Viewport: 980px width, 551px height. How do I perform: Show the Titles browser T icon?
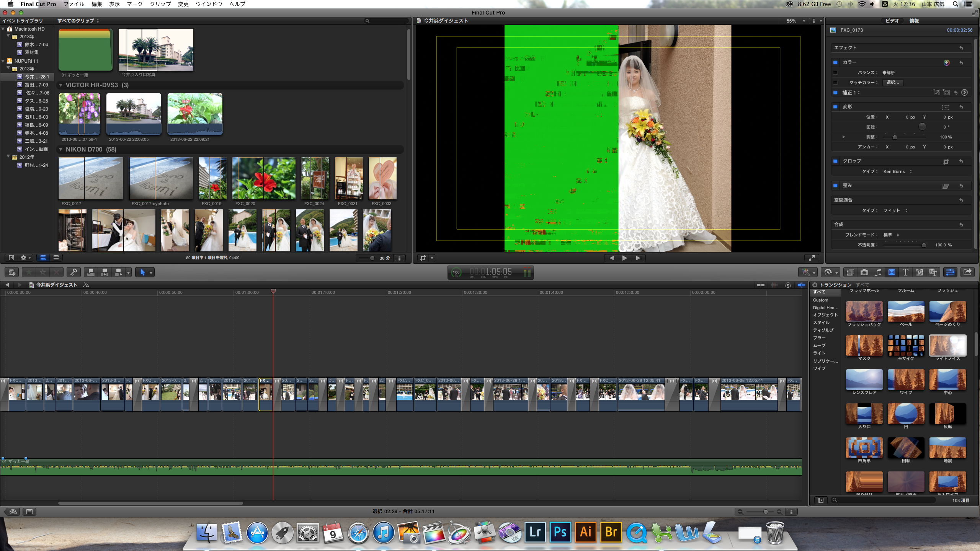point(905,272)
